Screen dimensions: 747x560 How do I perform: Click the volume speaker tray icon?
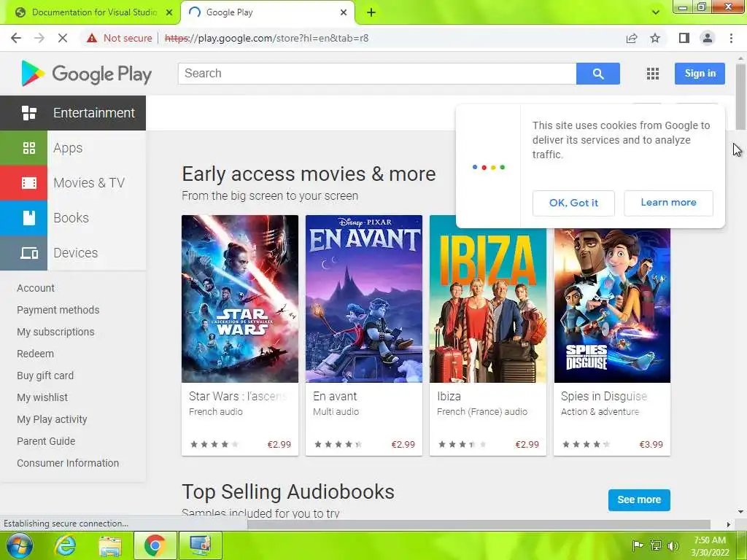pyautogui.click(x=673, y=545)
